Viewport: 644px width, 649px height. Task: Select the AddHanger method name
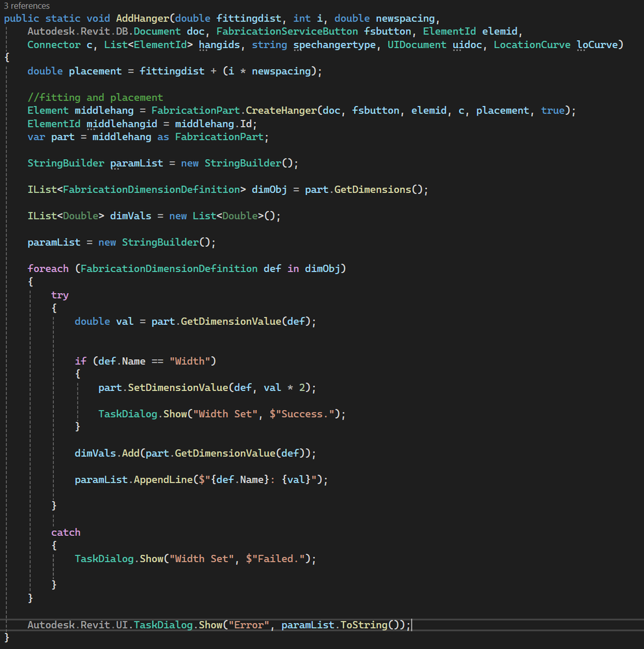[x=143, y=19]
